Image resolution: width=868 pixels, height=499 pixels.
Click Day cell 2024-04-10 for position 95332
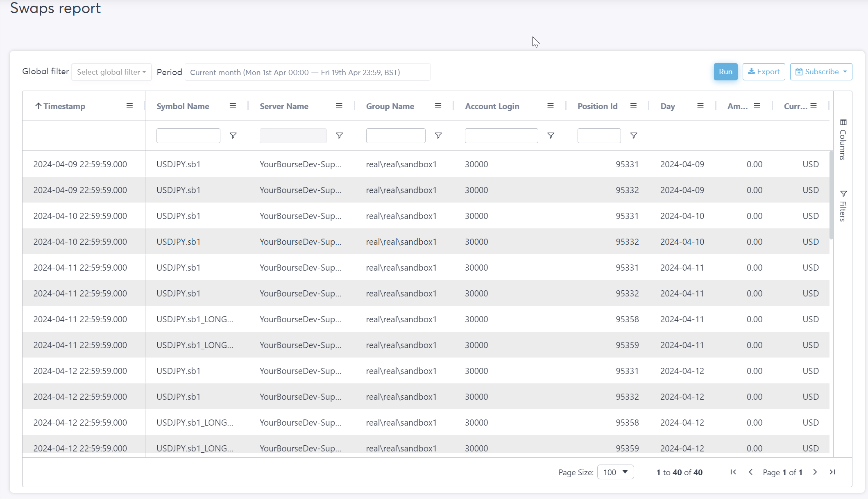click(x=682, y=242)
